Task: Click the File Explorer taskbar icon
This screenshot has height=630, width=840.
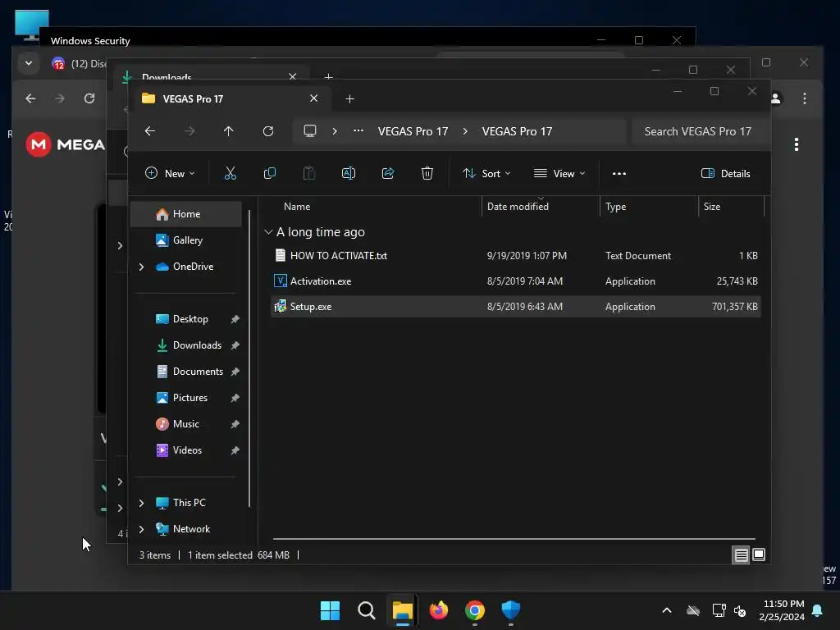Action: pos(402,610)
